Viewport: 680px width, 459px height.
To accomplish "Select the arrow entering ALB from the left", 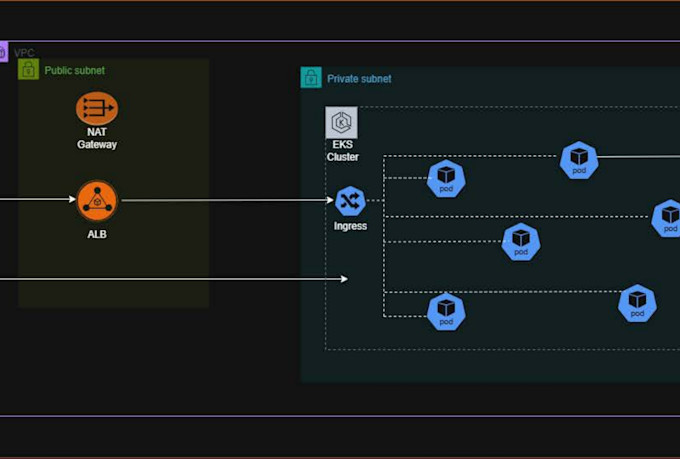I will click(x=38, y=199).
